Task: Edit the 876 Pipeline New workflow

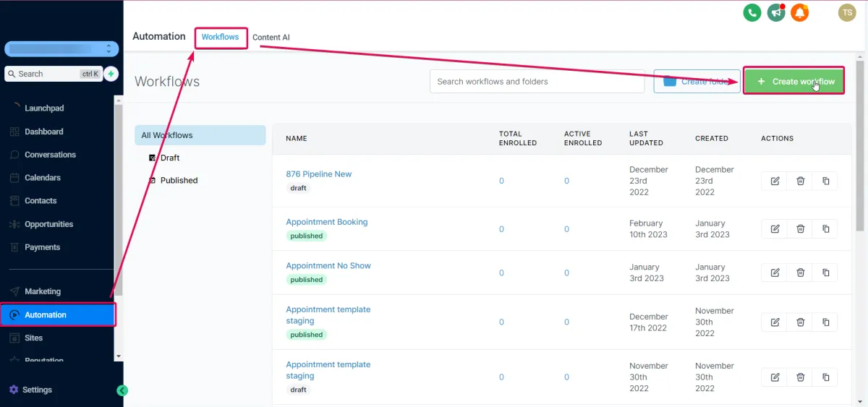Action: pyautogui.click(x=775, y=181)
